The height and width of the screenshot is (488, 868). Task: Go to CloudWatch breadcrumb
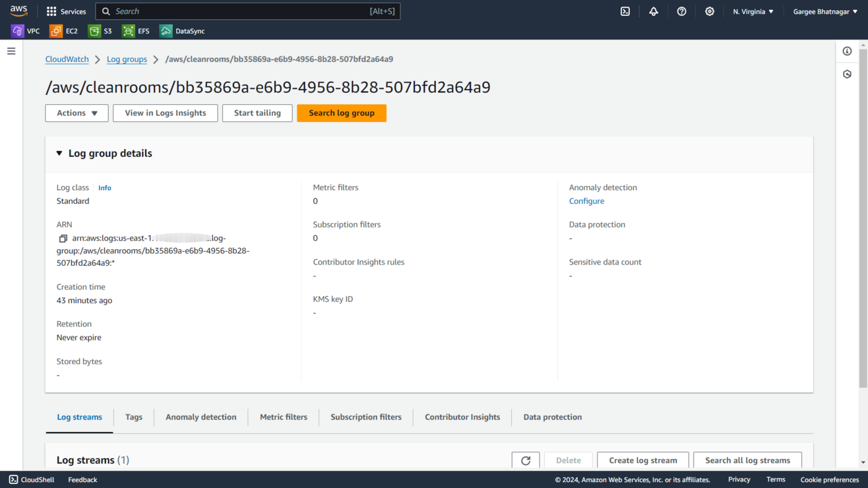pyautogui.click(x=67, y=59)
